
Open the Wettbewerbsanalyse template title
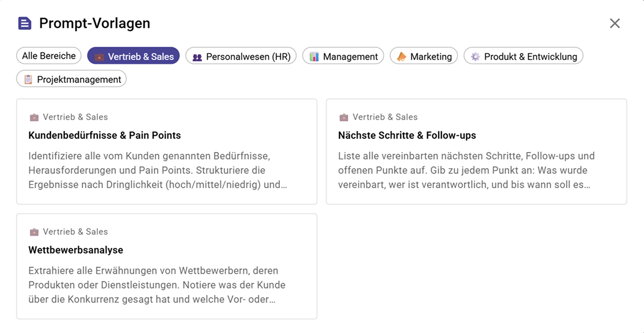click(x=76, y=250)
